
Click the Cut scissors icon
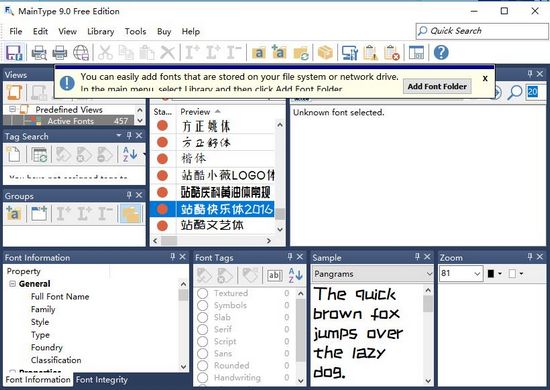click(x=105, y=53)
